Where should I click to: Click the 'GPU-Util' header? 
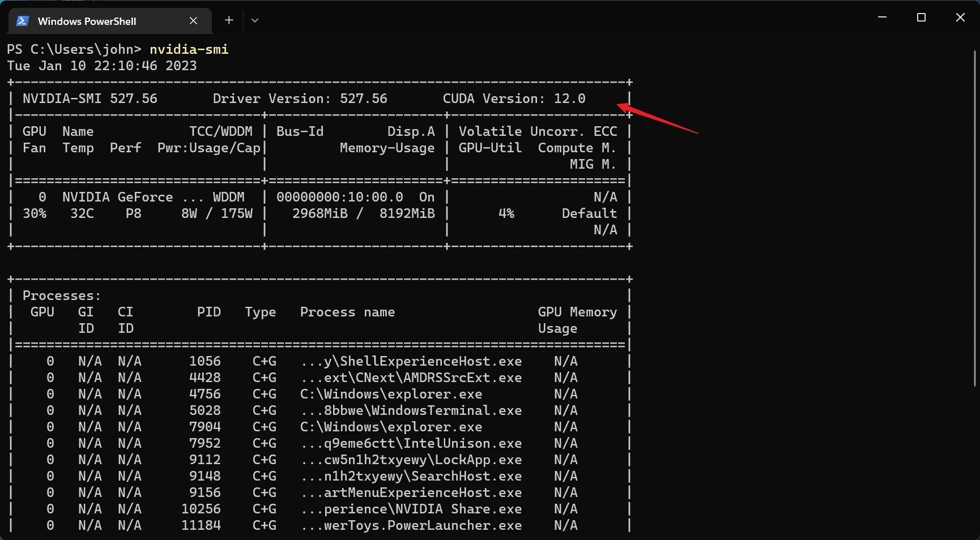491,148
